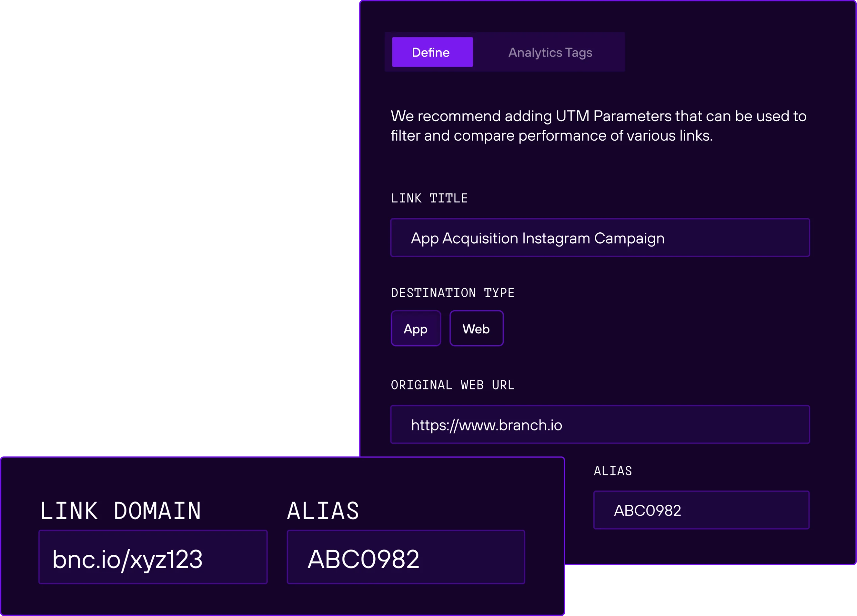The width and height of the screenshot is (857, 616).
Task: Click the large Alias field in the overlay card
Action: pos(405,557)
